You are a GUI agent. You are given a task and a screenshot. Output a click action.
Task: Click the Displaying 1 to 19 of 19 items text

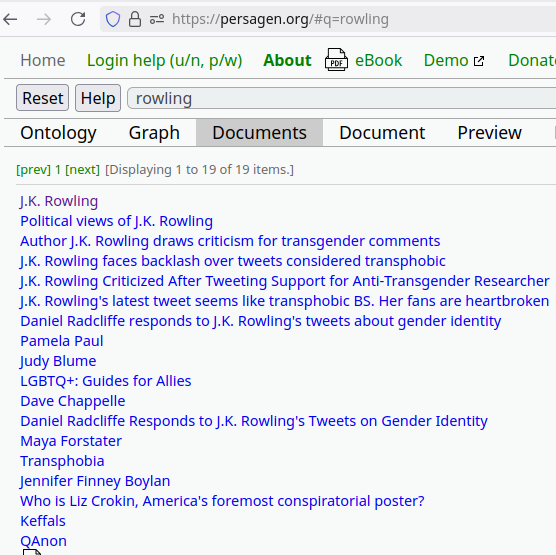coord(199,170)
